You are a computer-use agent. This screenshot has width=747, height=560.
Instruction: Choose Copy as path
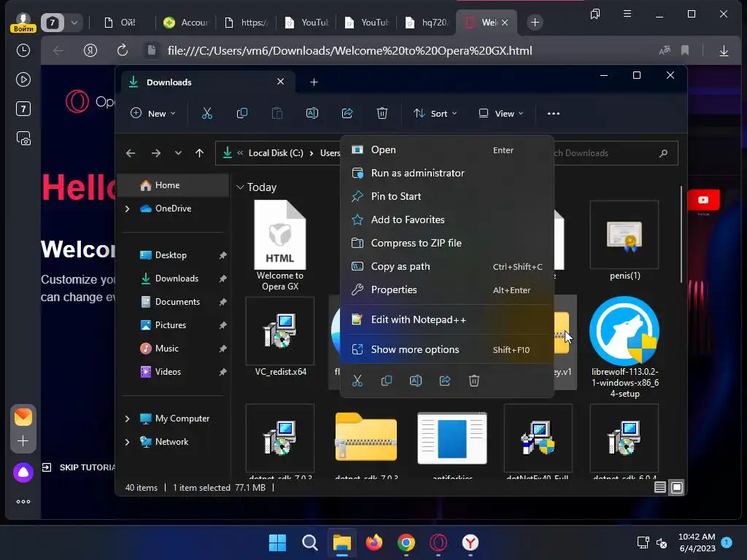tap(447, 266)
